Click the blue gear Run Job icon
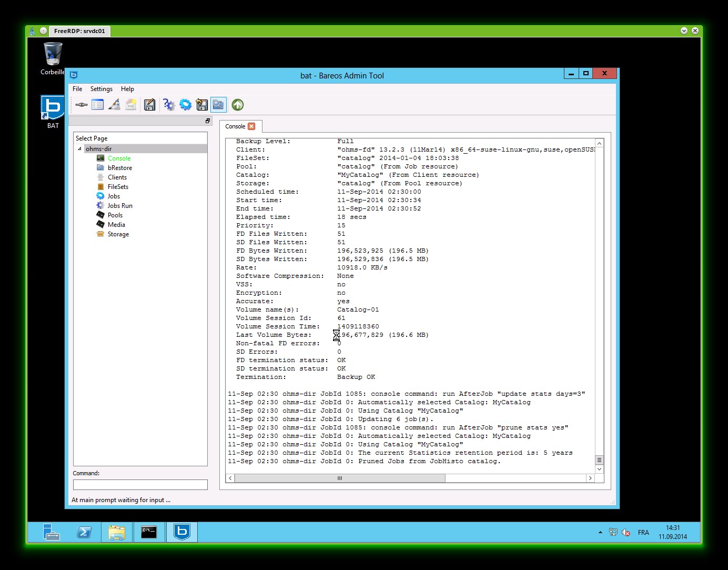Viewport: 728px width, 570px height. [186, 105]
